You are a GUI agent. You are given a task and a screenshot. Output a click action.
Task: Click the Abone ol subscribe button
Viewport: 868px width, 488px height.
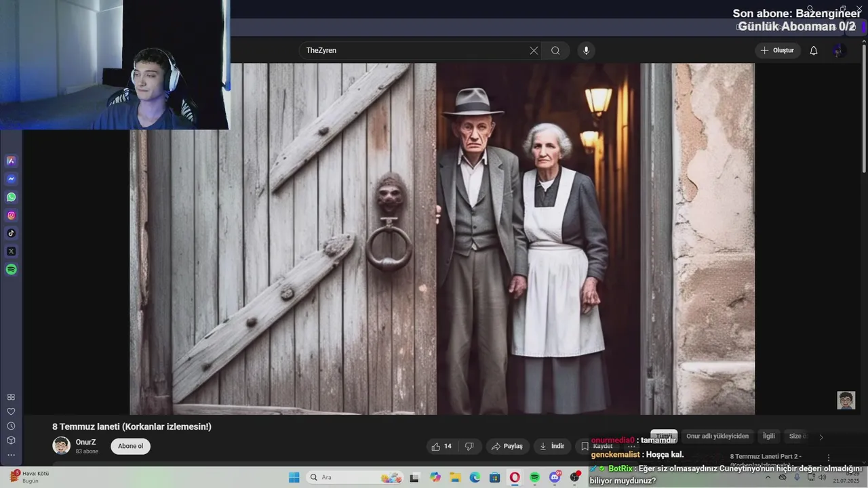[130, 446]
